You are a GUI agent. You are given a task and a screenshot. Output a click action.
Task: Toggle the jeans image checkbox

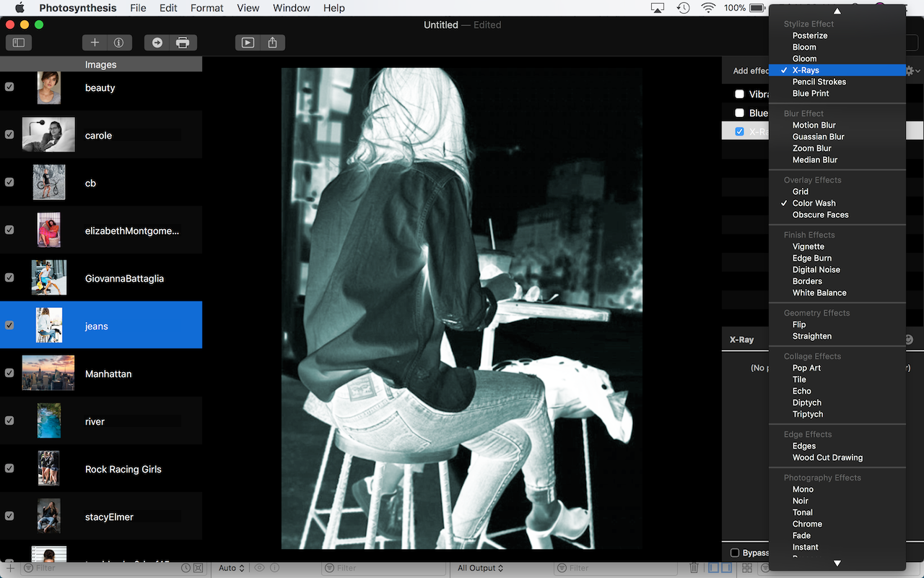click(9, 325)
